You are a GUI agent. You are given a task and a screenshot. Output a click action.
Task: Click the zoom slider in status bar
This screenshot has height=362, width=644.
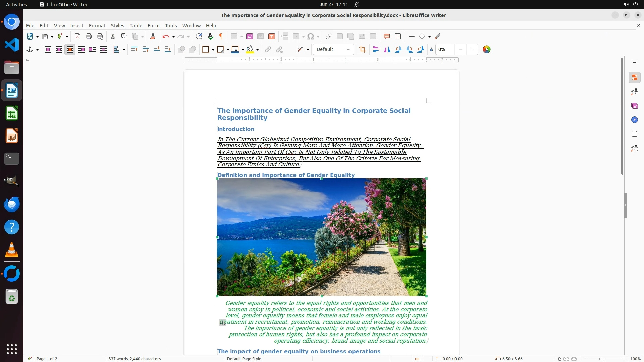tap(604, 359)
